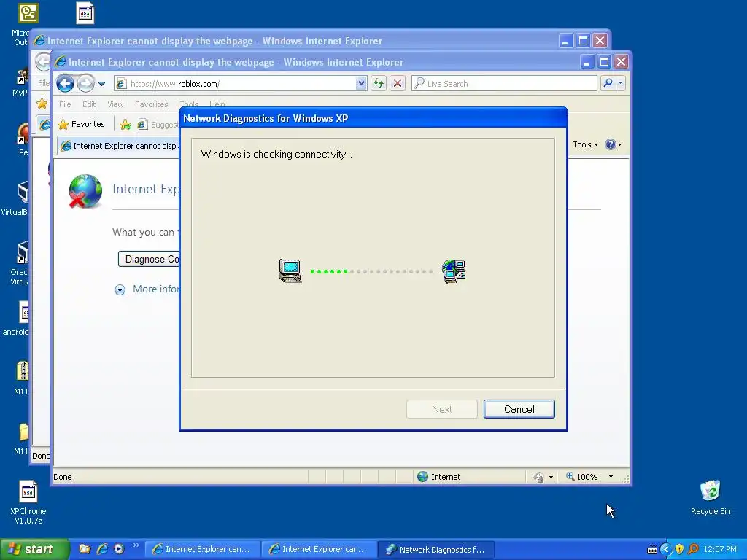Open search provider dropdown arrow
This screenshot has width=747, height=560.
(x=620, y=83)
